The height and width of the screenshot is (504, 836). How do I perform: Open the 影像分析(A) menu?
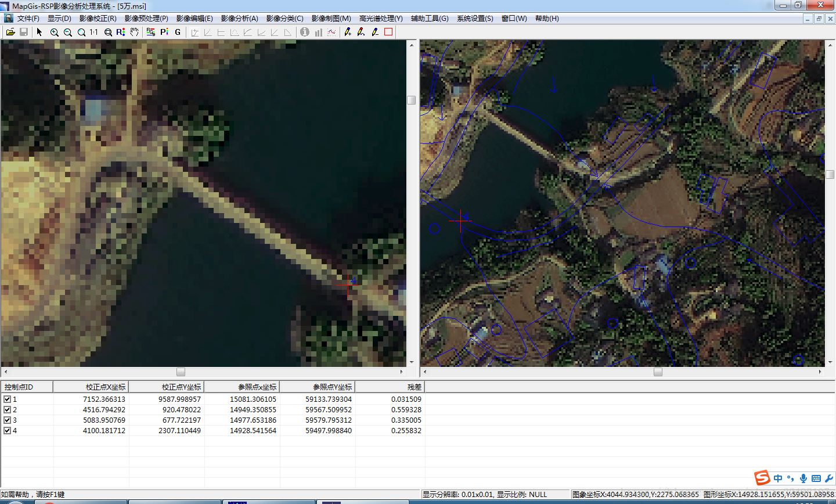click(240, 19)
